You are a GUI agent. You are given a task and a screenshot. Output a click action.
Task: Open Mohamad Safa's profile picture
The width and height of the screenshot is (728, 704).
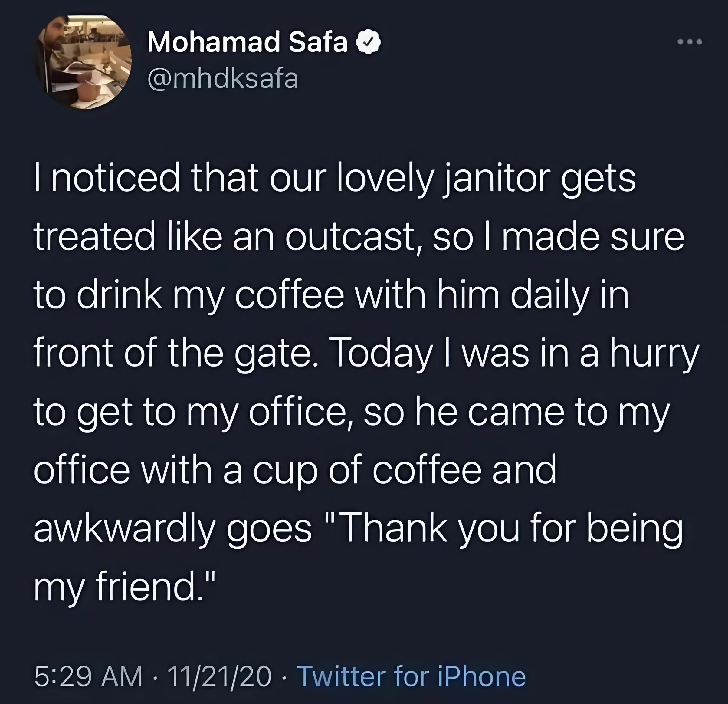pos(84,63)
